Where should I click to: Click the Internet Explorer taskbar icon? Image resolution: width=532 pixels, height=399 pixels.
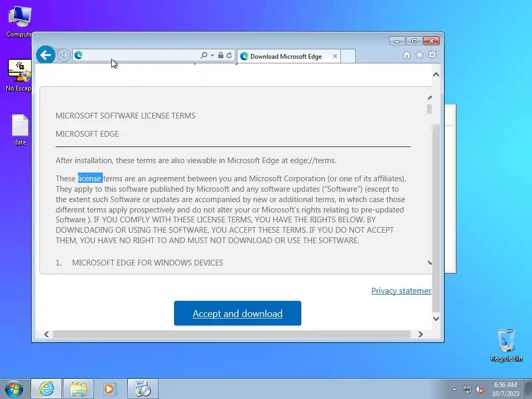tap(46, 389)
